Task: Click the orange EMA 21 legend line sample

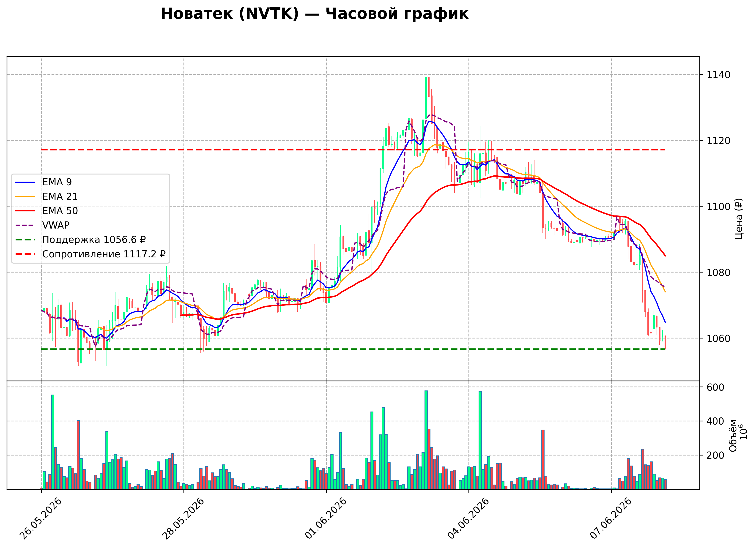Action: pyautogui.click(x=25, y=196)
